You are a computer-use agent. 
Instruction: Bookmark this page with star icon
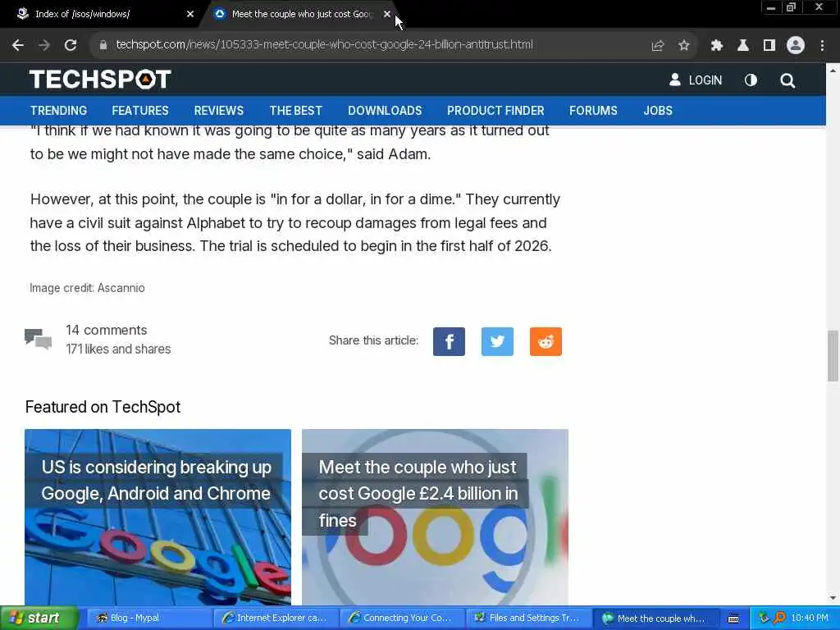pyautogui.click(x=683, y=46)
